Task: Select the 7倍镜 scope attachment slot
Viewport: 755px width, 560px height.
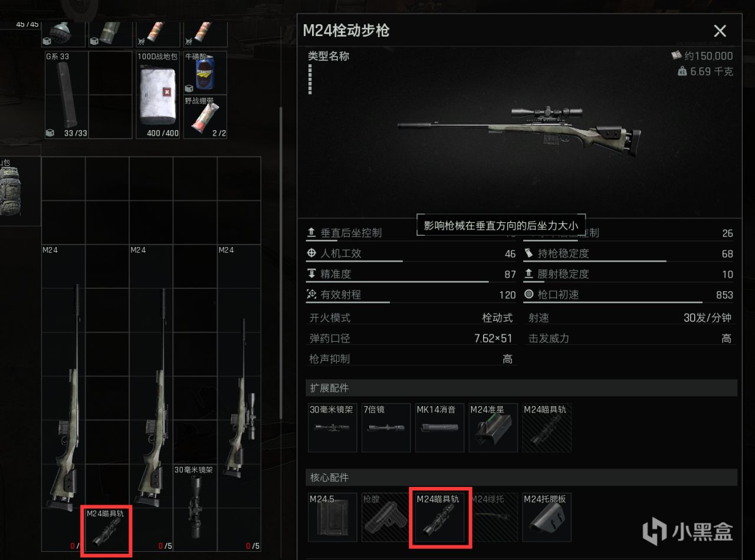Action: pos(386,427)
